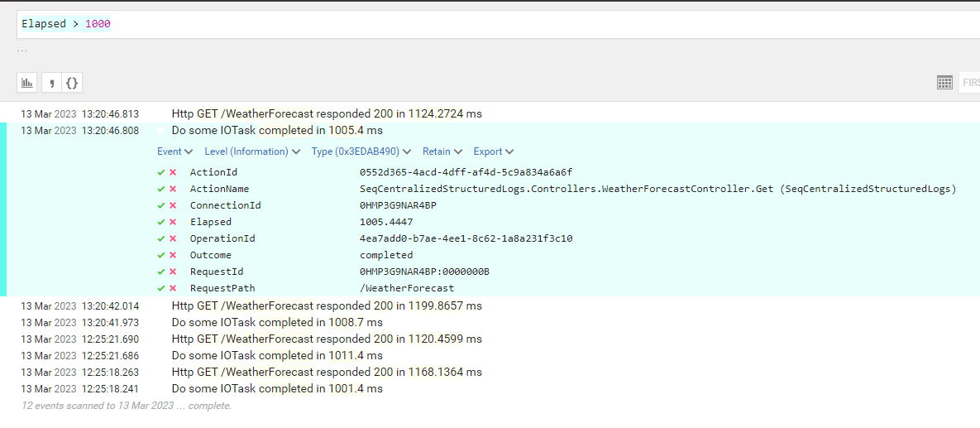
Task: Expand the Level (Information) dropdown
Action: [x=252, y=151]
